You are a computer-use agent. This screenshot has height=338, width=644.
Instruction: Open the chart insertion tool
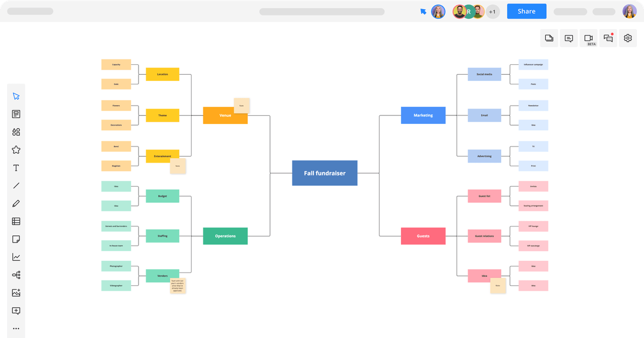pos(16,256)
